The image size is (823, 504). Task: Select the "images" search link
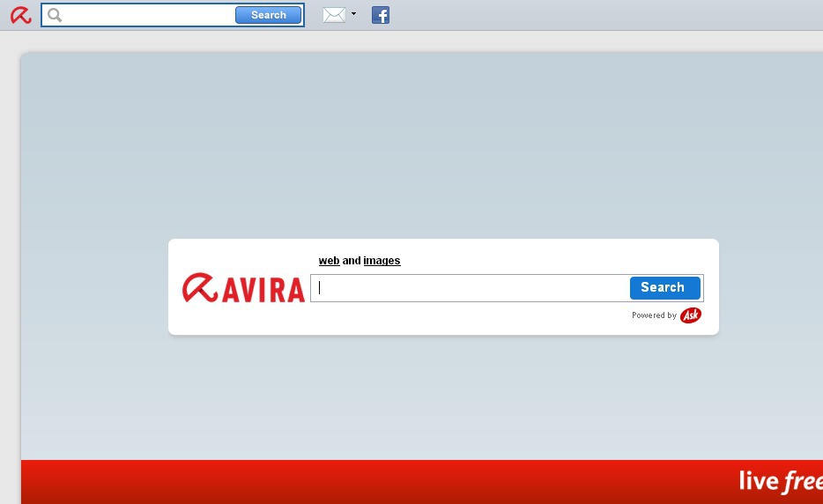[x=382, y=261]
